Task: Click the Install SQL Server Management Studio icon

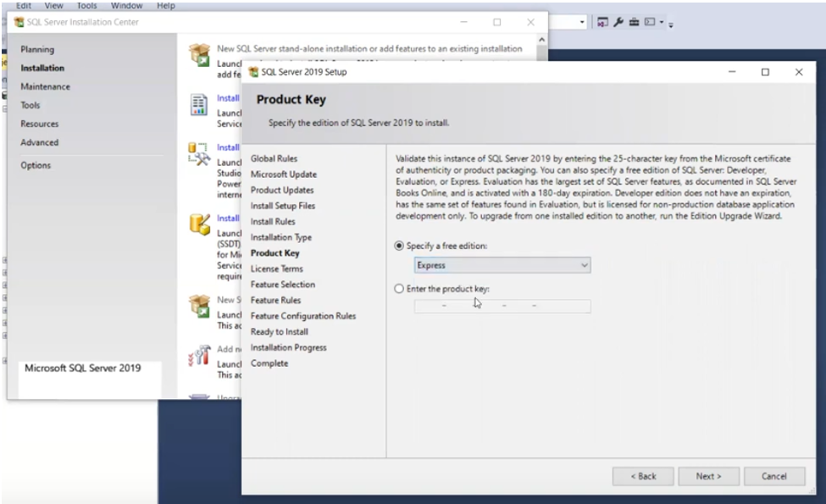Action: click(199, 151)
